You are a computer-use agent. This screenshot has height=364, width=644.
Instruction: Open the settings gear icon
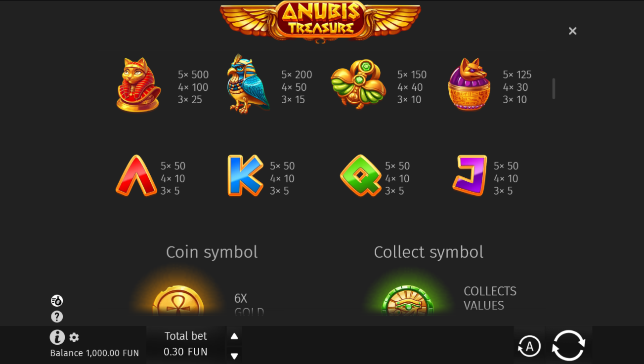(74, 338)
